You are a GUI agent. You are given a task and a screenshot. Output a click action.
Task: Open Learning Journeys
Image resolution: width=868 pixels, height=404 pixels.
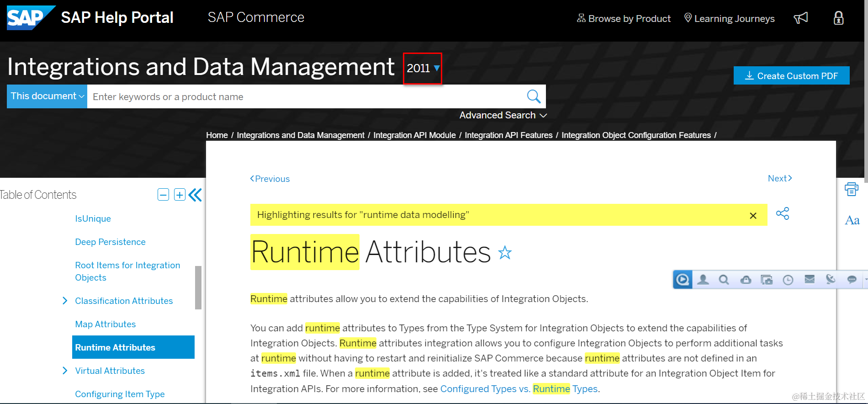730,19
